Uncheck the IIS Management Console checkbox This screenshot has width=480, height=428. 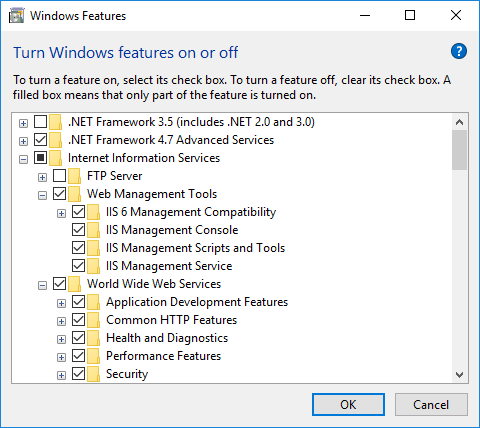(78, 230)
